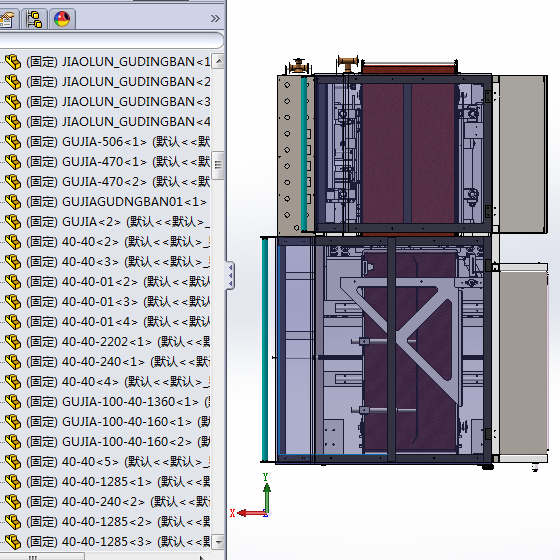Click the tree scrollbar up arrow
The width and height of the screenshot is (560, 560).
(x=218, y=61)
